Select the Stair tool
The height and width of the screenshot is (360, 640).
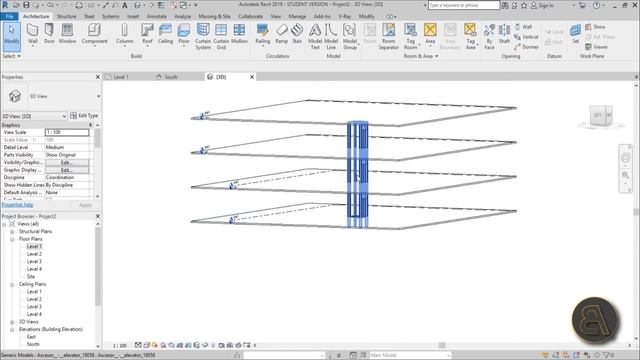click(297, 34)
